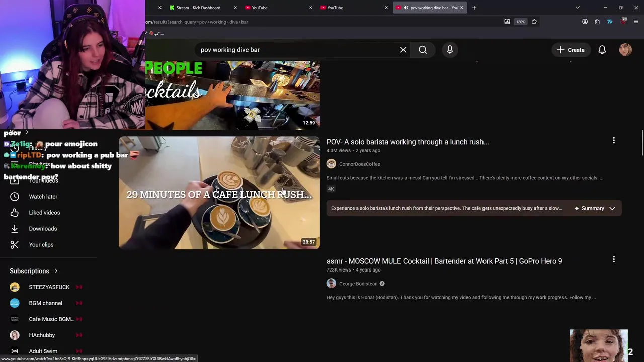644x362 pixels.
Task: Open the browser account profile icon
Action: [585, 22]
